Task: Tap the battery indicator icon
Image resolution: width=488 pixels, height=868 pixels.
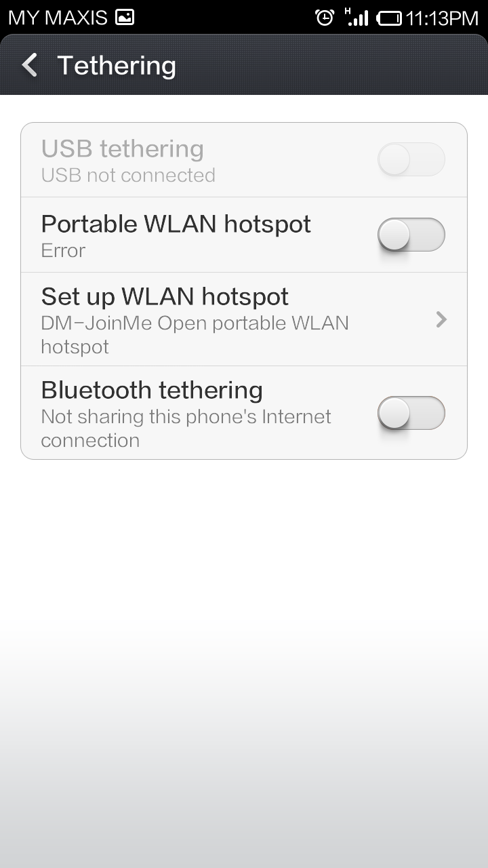Action: 389,18
